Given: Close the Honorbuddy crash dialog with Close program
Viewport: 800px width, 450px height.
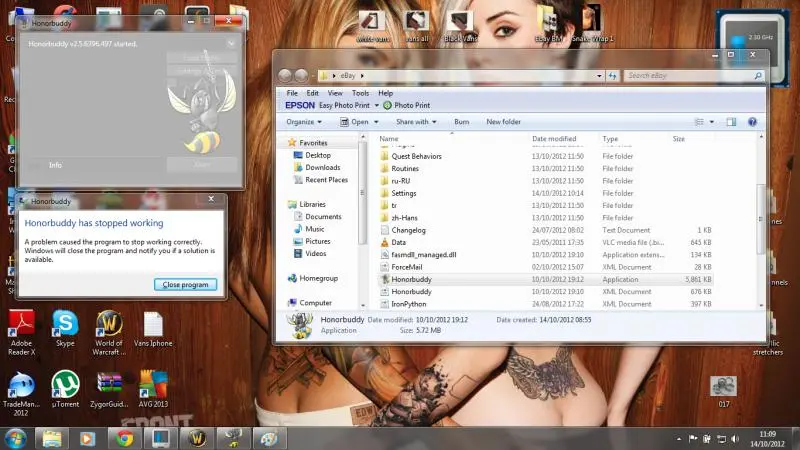Looking at the screenshot, I should 185,284.
